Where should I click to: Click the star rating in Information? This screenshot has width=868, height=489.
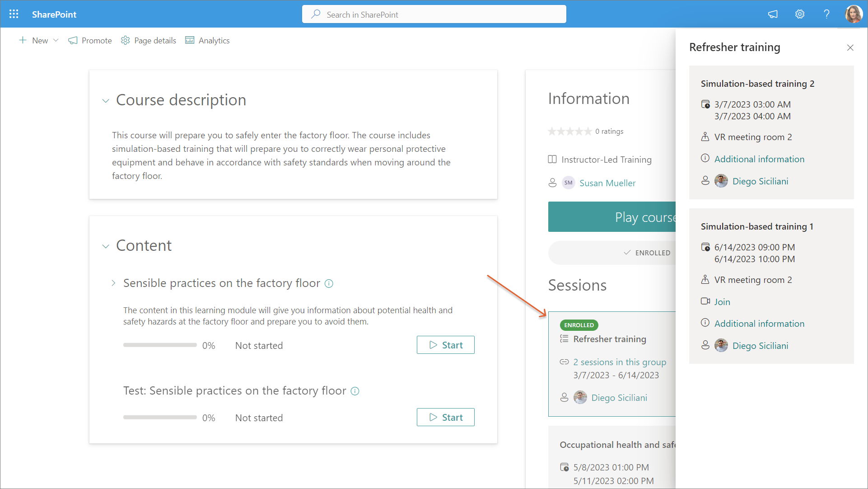pyautogui.click(x=569, y=132)
